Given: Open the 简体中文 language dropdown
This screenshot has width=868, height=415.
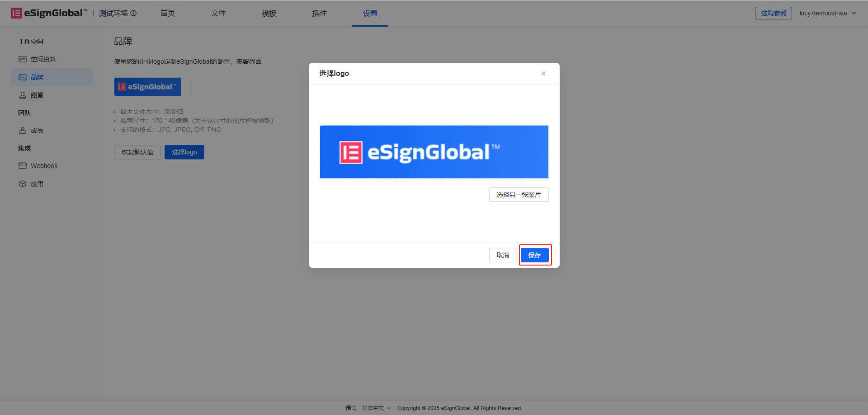Looking at the screenshot, I should 376,408.
